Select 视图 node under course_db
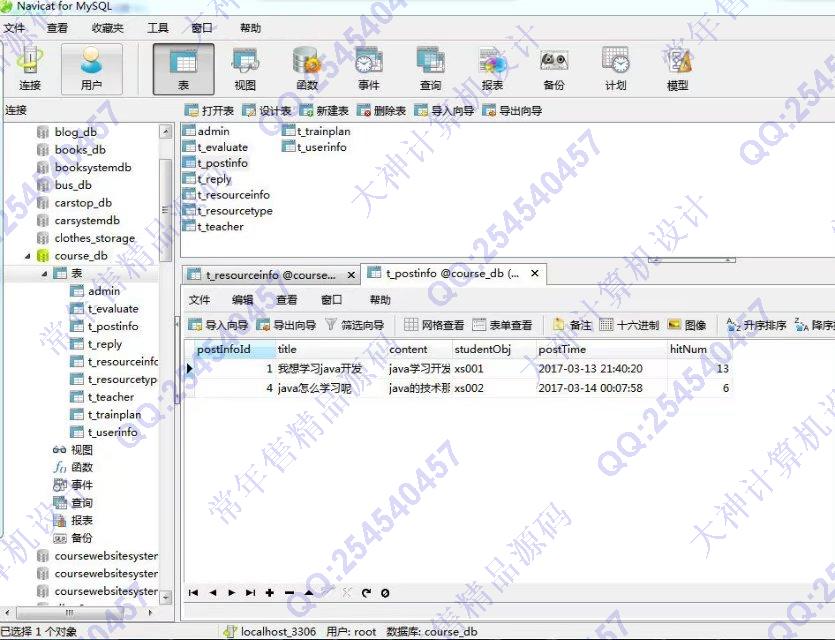 81,450
